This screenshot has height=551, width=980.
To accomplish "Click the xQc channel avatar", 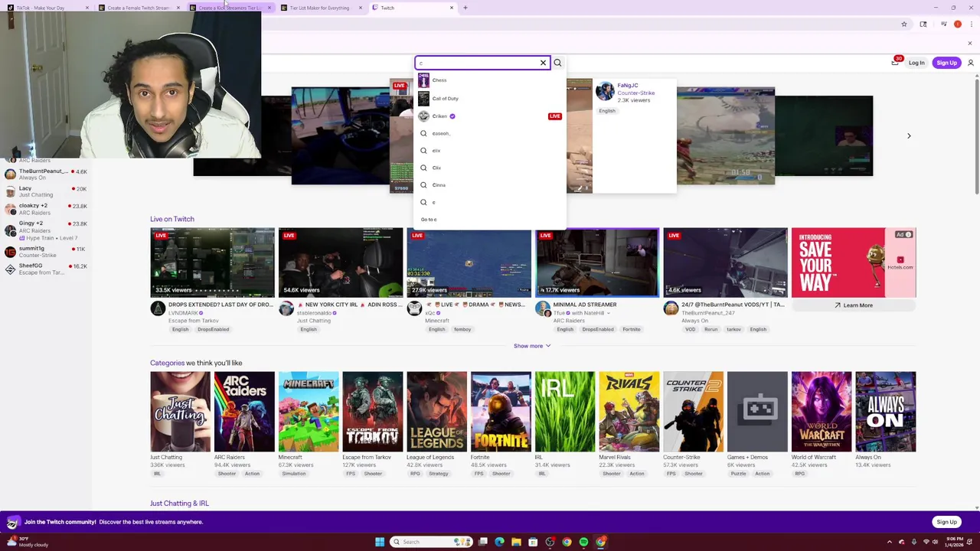I will click(x=414, y=308).
